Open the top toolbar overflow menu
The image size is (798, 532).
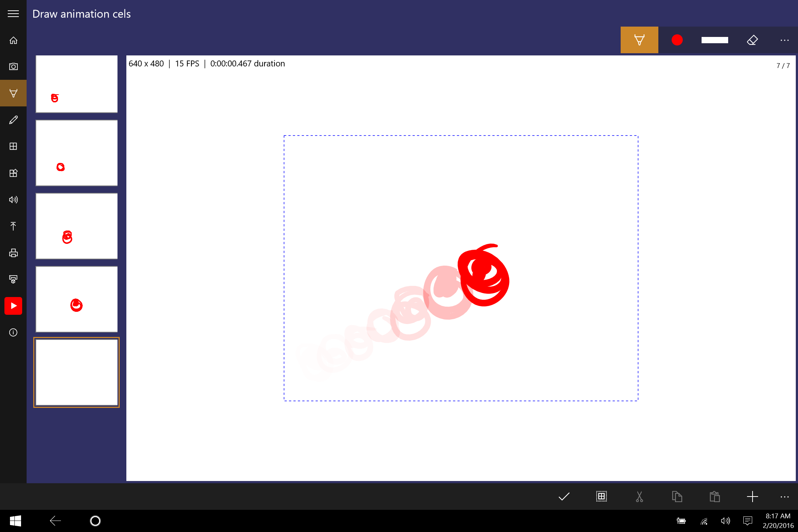(784, 40)
